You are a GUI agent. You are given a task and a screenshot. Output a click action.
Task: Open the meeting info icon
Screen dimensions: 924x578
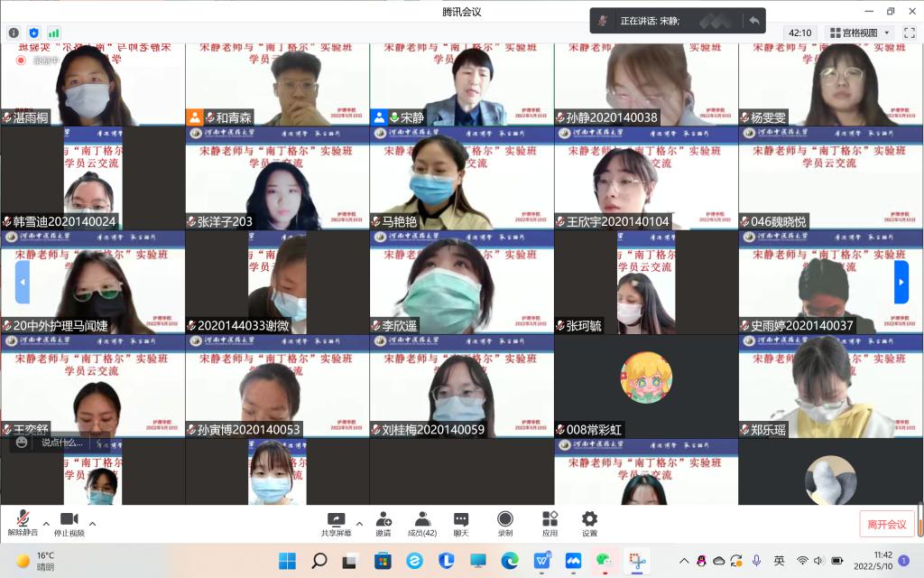point(14,33)
